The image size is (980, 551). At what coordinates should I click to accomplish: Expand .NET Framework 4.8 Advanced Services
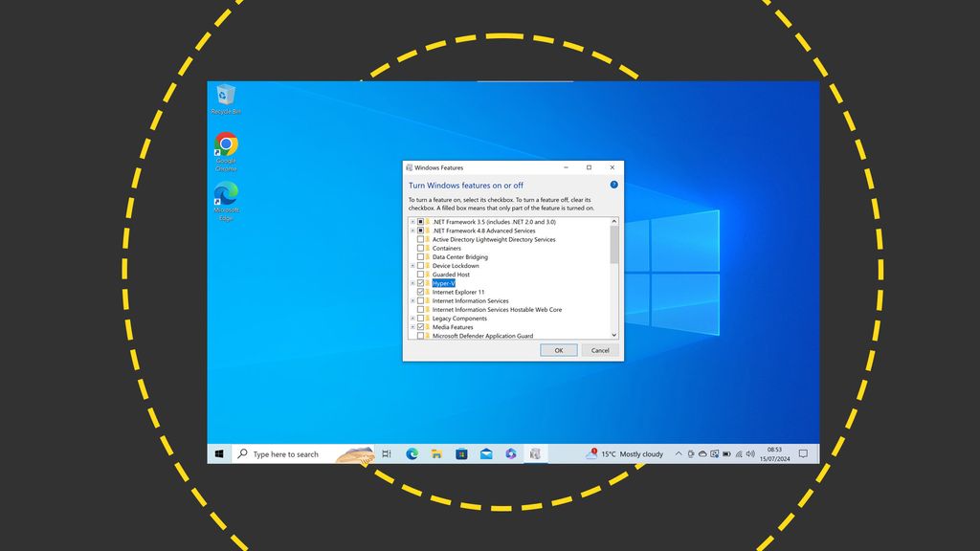point(412,231)
